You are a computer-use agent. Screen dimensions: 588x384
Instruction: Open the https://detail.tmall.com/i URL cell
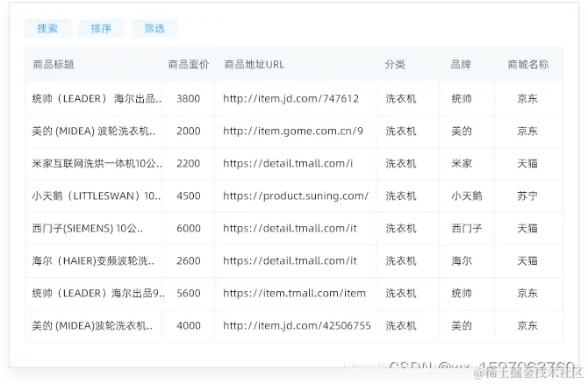pos(288,163)
